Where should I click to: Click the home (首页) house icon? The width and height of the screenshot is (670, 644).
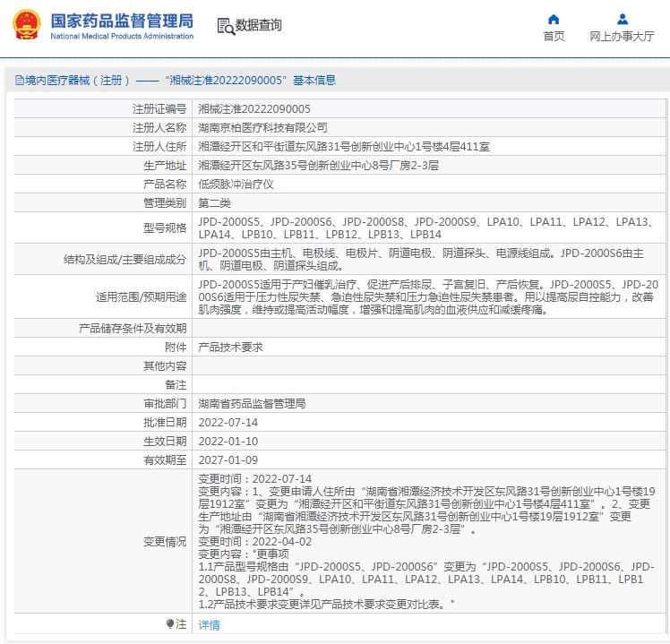click(x=554, y=19)
